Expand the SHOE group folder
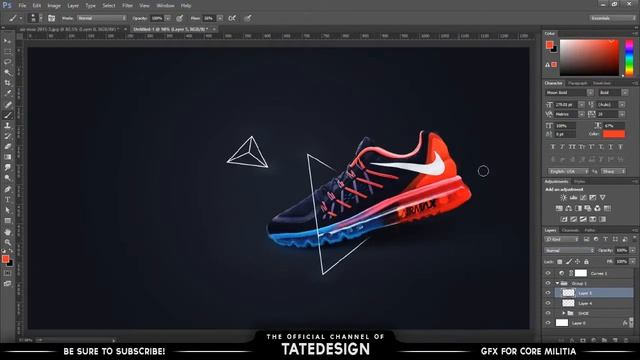Screen dimensions: 640x360 pyautogui.click(x=564, y=313)
